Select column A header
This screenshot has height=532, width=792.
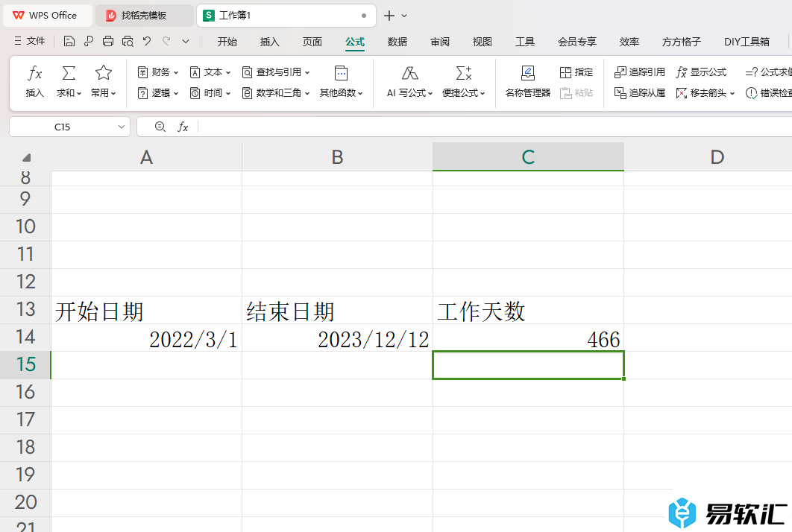point(146,157)
